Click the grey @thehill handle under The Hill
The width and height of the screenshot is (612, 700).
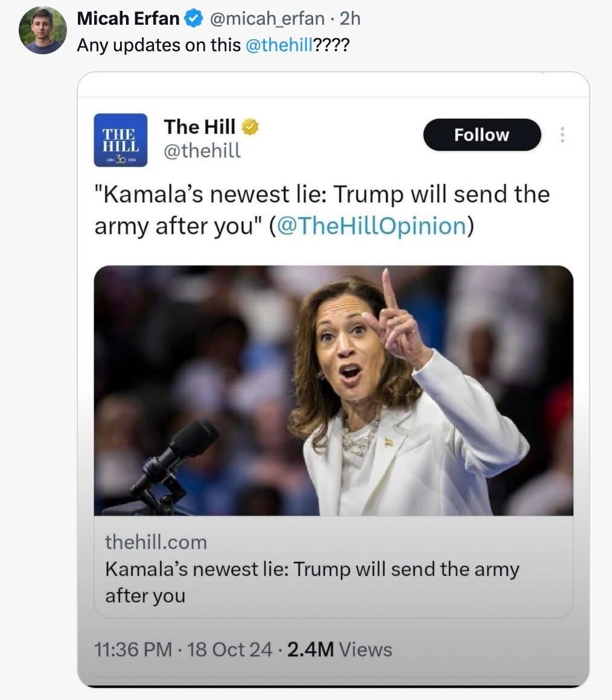pos(202,150)
